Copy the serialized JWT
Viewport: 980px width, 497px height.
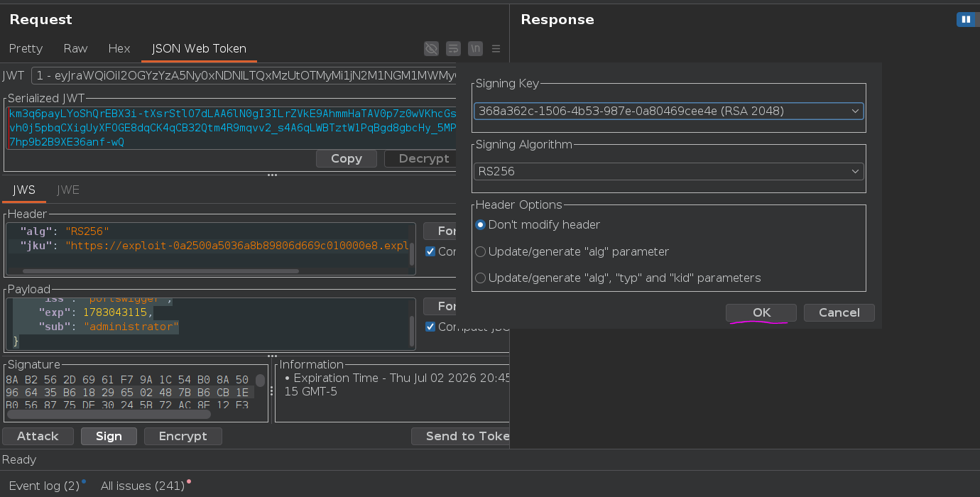pyautogui.click(x=347, y=158)
